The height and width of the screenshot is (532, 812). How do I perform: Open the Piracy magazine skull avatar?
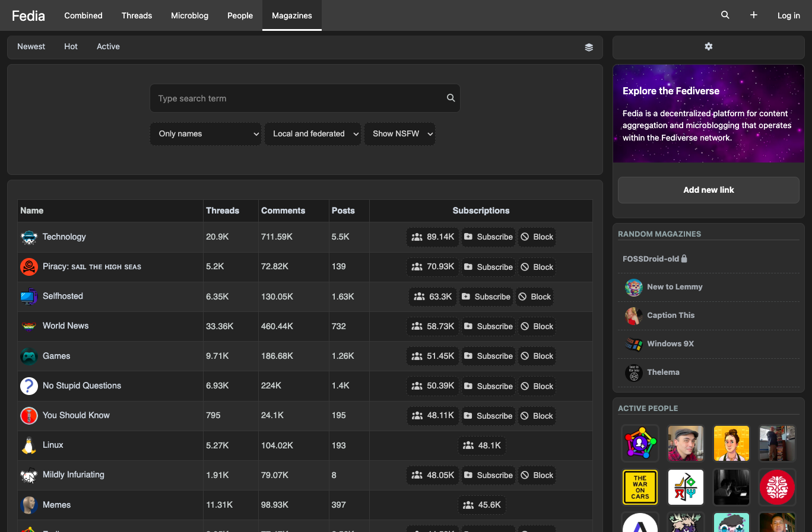point(29,267)
